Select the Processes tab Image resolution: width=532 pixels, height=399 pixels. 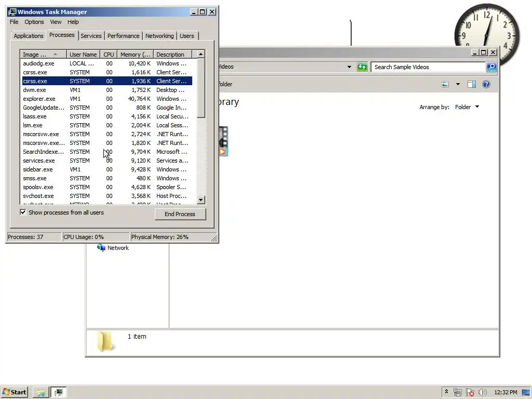coord(62,35)
